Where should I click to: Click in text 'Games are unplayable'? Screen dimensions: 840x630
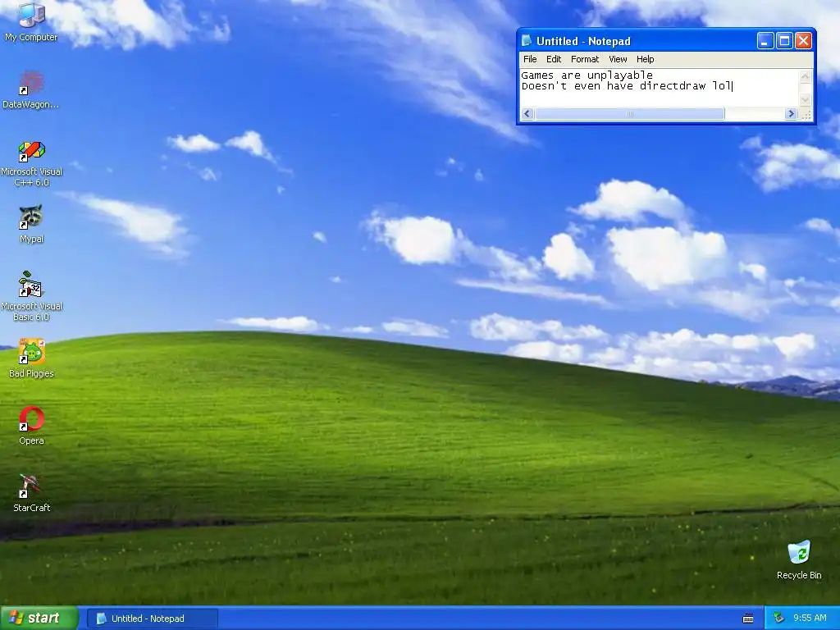click(x=587, y=75)
